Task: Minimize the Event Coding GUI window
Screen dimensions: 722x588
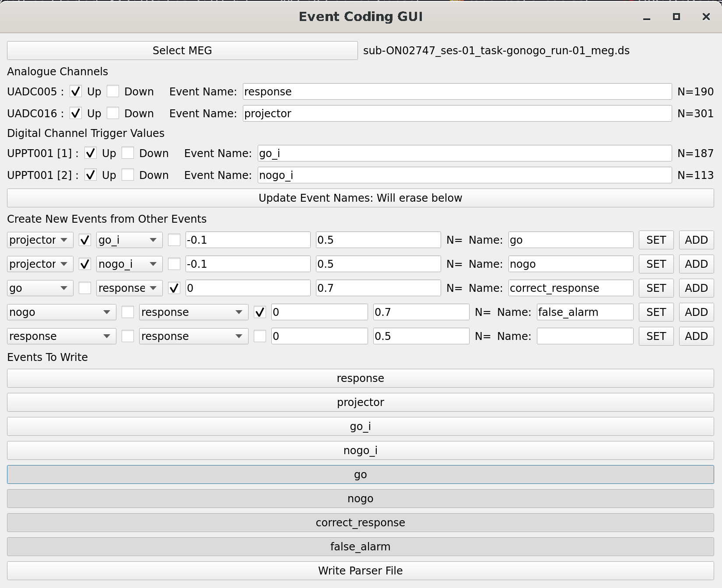Action: tap(646, 17)
